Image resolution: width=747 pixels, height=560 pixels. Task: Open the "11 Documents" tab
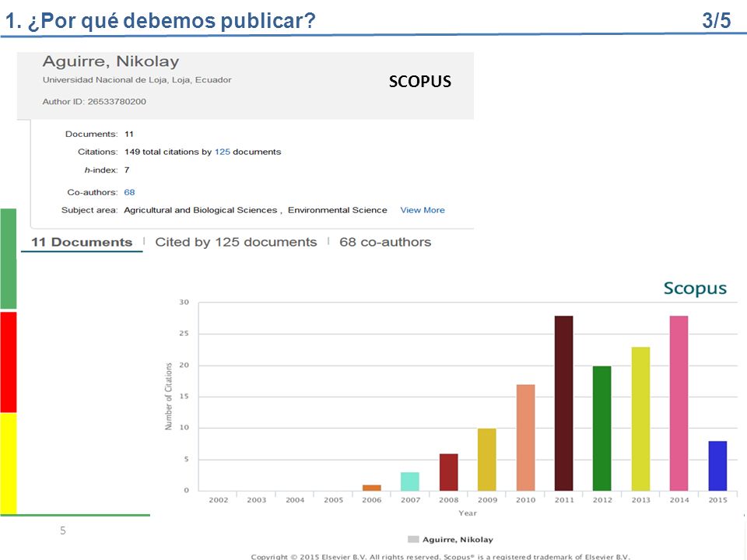tap(82, 242)
